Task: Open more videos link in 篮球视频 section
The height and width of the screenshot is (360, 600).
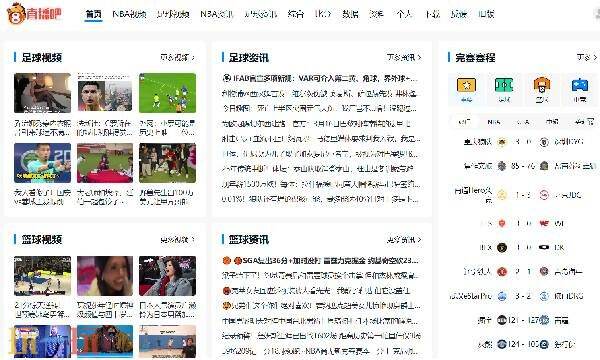Action: coord(178,240)
